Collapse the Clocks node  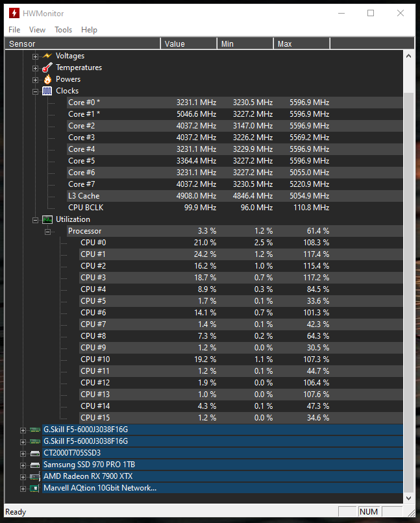tap(35, 91)
